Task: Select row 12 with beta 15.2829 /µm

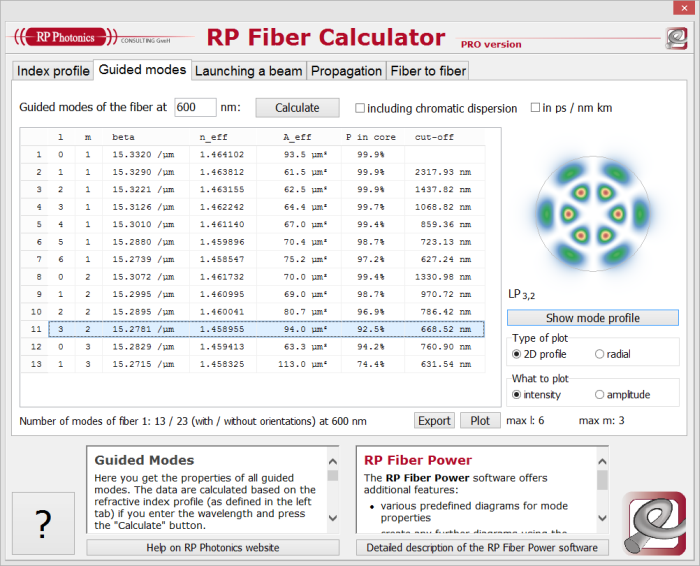Action: (253, 346)
